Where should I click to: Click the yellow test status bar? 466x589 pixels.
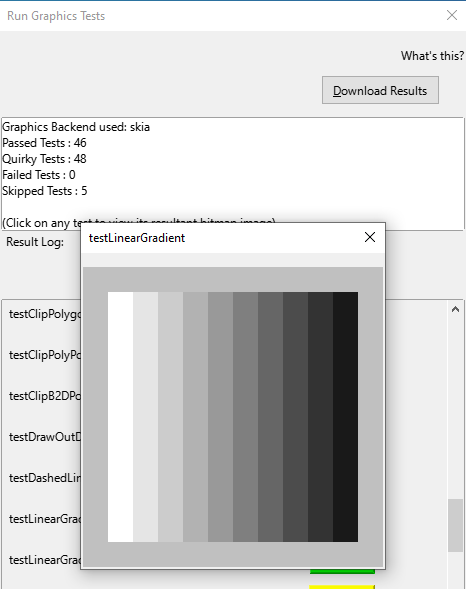click(x=342, y=587)
